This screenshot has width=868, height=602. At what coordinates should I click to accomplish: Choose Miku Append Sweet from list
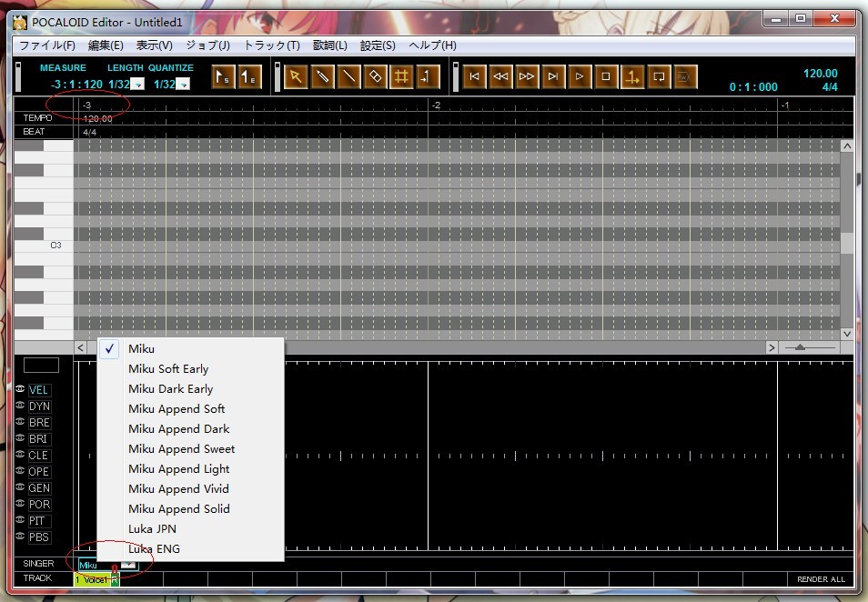coord(182,448)
